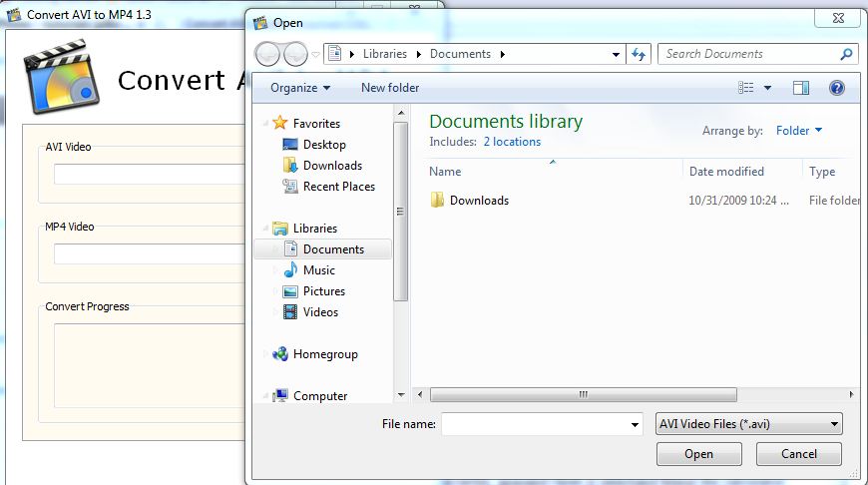This screenshot has height=485, width=868.
Task: Click navigation pane scroll up arrow
Action: coord(401,113)
